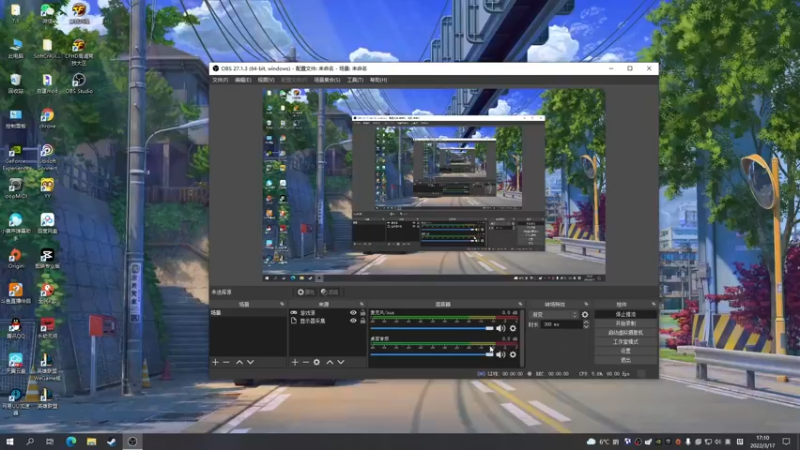The height and width of the screenshot is (450, 800).
Task: Click the 退出 exit button in Controls
Action: (626, 360)
